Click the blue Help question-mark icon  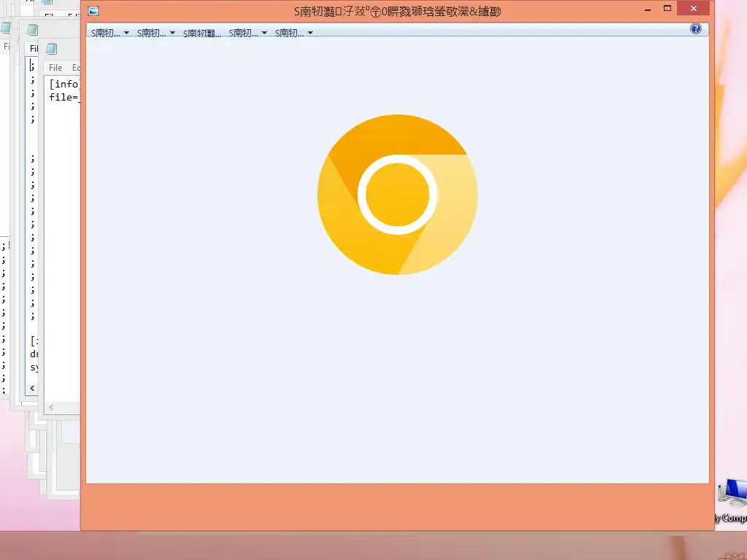[695, 28]
